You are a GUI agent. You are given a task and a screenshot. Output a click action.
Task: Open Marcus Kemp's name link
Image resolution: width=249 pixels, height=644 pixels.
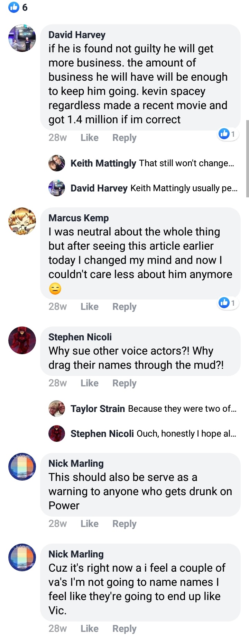coord(79,218)
